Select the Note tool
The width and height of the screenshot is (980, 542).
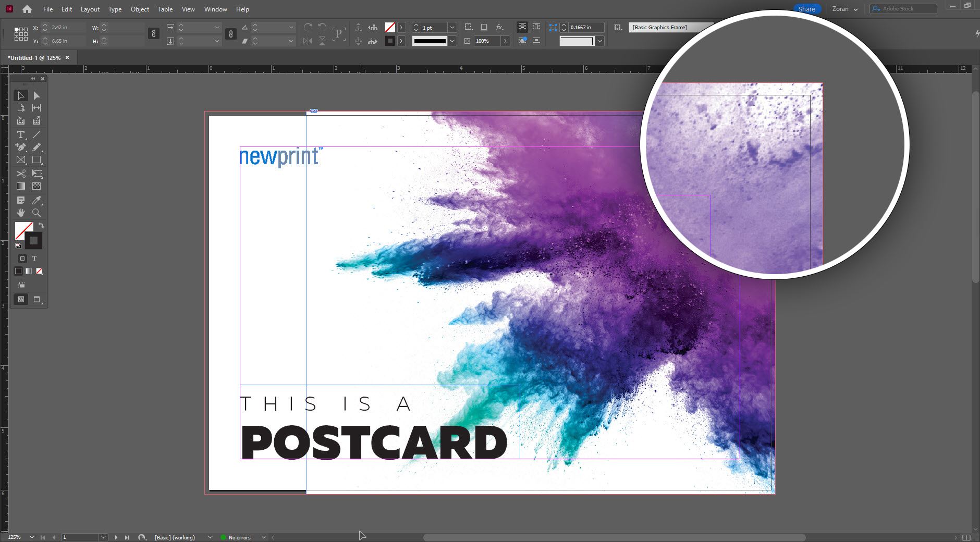(21, 200)
